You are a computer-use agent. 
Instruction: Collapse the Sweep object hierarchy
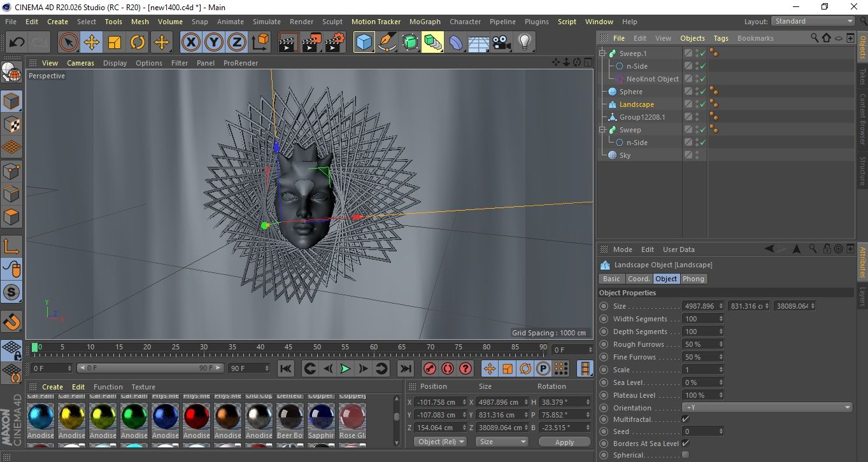(602, 130)
